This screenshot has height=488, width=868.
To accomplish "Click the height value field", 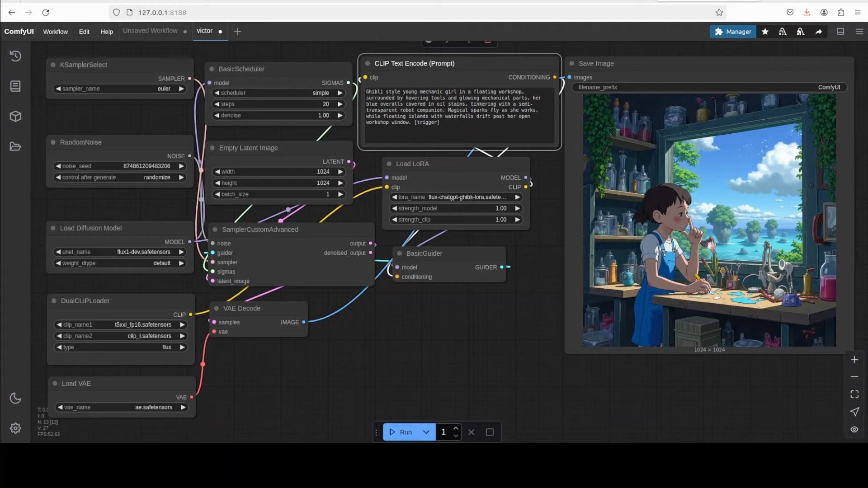I will 278,183.
